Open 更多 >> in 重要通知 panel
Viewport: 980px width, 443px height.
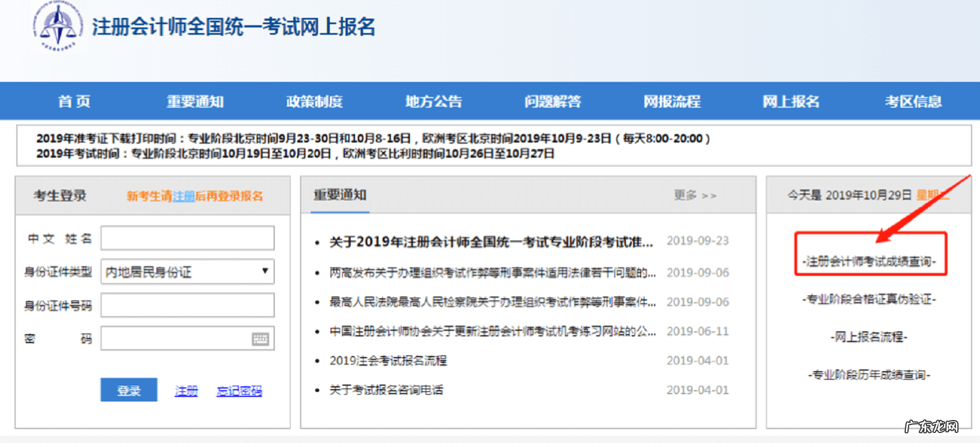695,195
